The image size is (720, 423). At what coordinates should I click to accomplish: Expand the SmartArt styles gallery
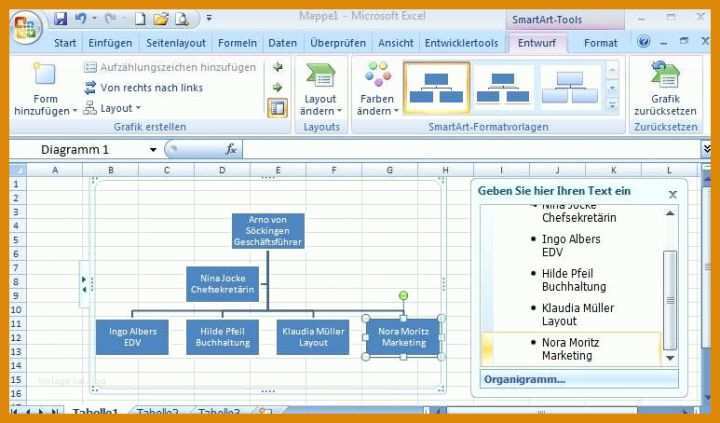pyautogui.click(x=612, y=106)
